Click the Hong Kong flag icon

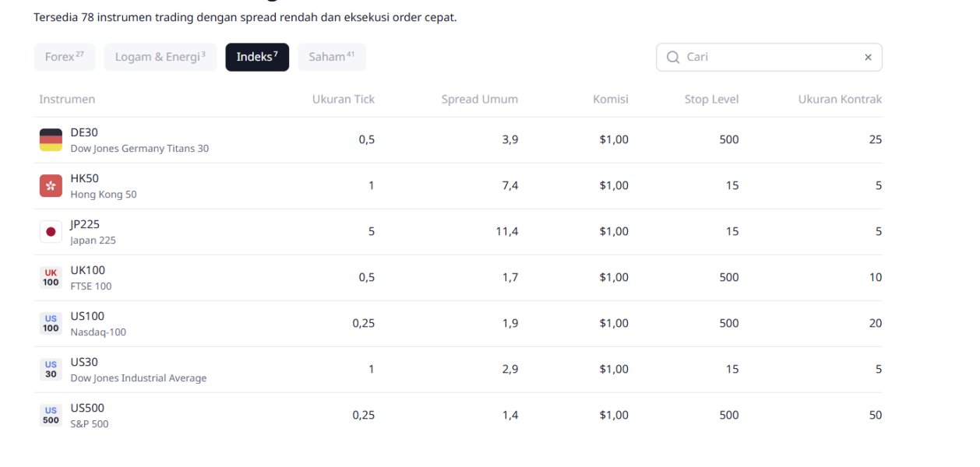(51, 186)
